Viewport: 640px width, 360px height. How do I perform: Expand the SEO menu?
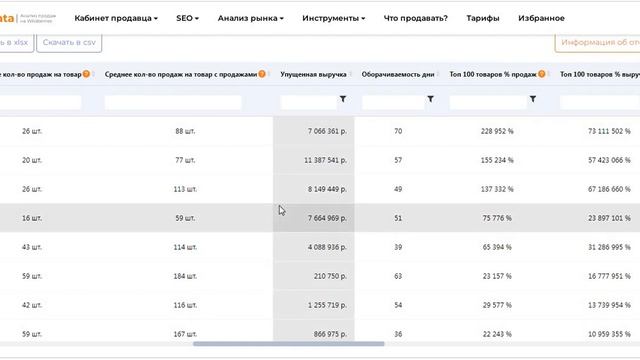pos(187,18)
